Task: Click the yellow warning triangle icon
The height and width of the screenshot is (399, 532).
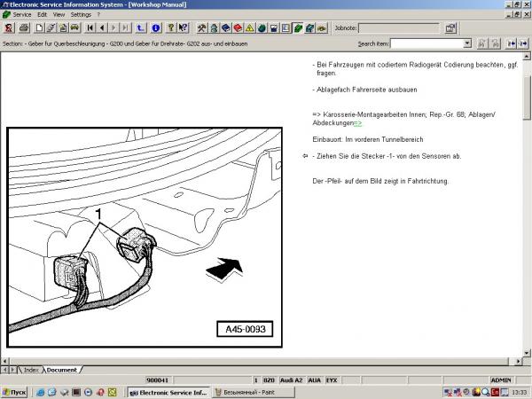Action: [x=250, y=27]
